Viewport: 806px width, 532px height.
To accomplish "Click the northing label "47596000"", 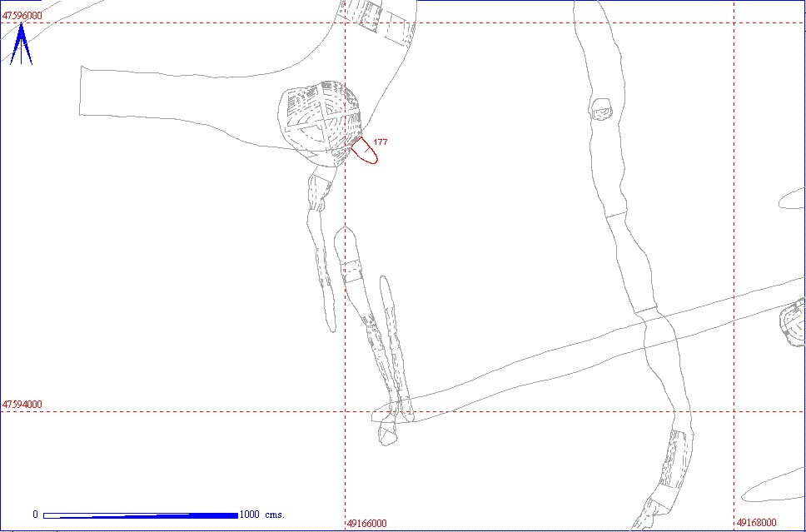I will [x=22, y=16].
